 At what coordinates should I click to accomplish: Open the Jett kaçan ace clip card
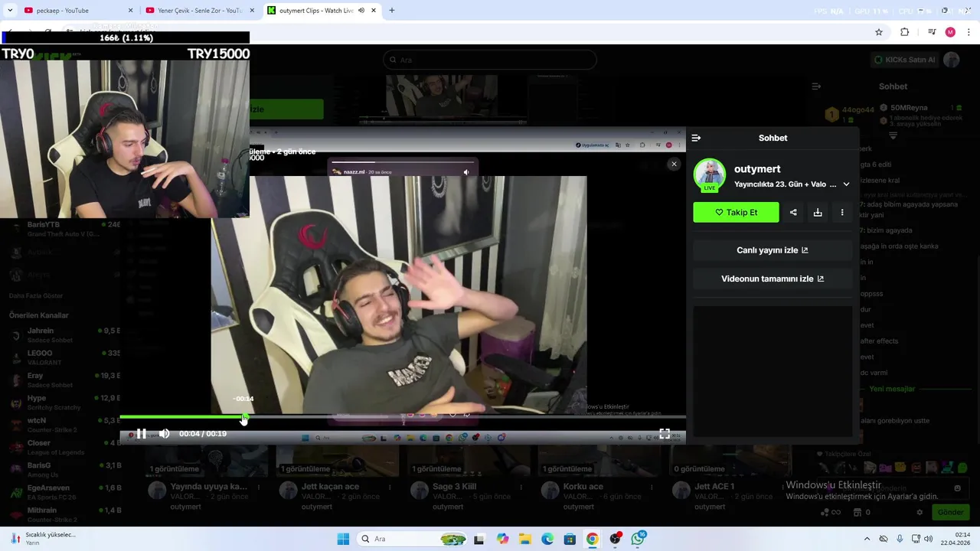click(330, 487)
